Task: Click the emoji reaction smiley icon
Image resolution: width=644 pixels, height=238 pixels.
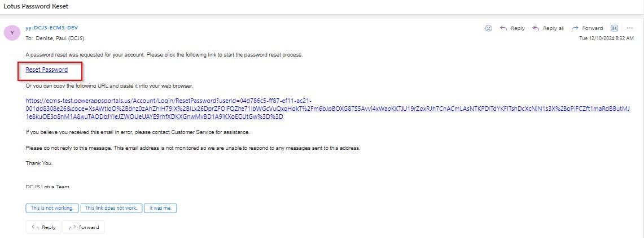Action: click(489, 28)
